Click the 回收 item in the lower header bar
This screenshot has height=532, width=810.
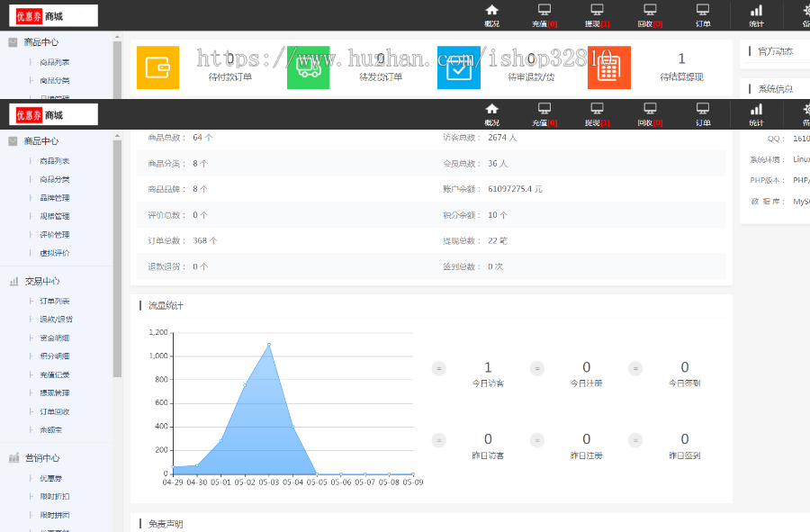coord(650,114)
